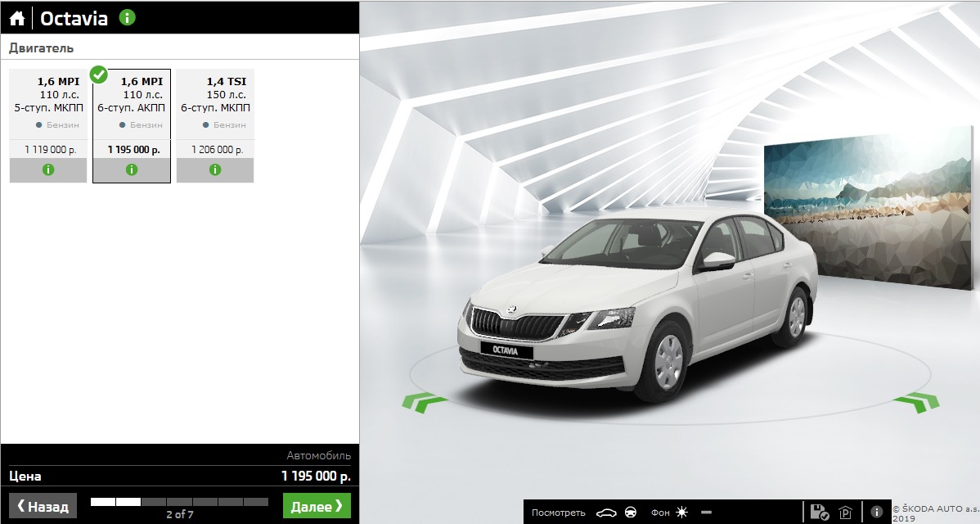980x524 pixels.
Task: Go back with Назад button
Action: (43, 506)
